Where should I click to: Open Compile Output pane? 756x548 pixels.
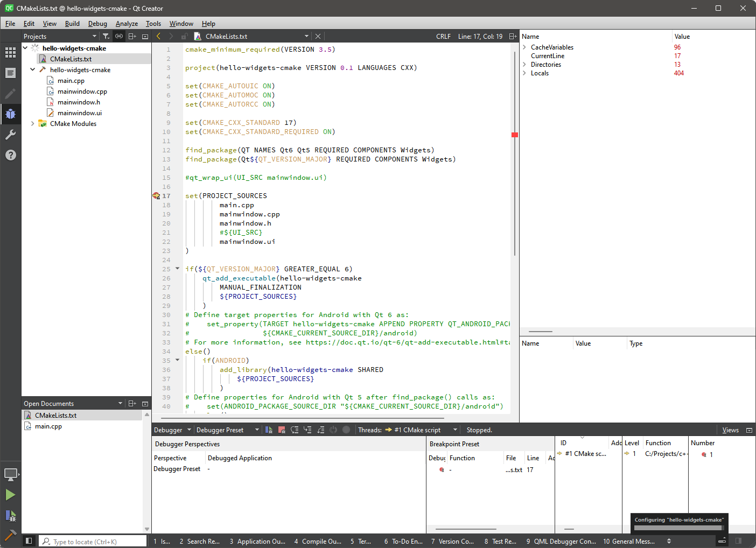click(318, 541)
